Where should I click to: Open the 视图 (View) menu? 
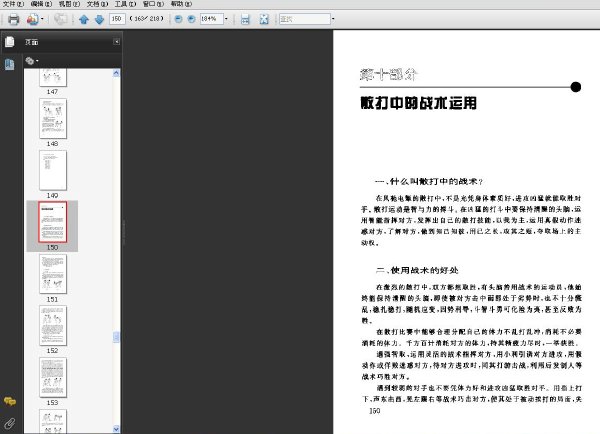point(69,4)
